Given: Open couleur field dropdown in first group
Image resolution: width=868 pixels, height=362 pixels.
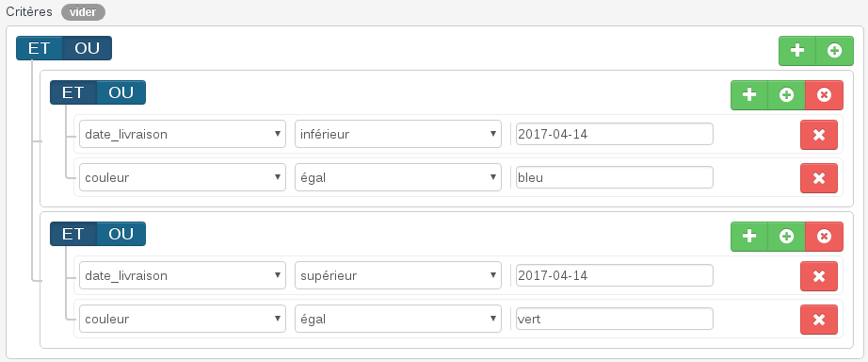Looking at the screenshot, I should (183, 177).
